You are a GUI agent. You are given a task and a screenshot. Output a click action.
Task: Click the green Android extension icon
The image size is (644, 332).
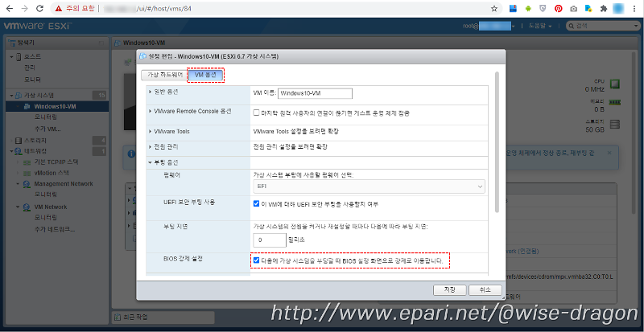(528, 8)
